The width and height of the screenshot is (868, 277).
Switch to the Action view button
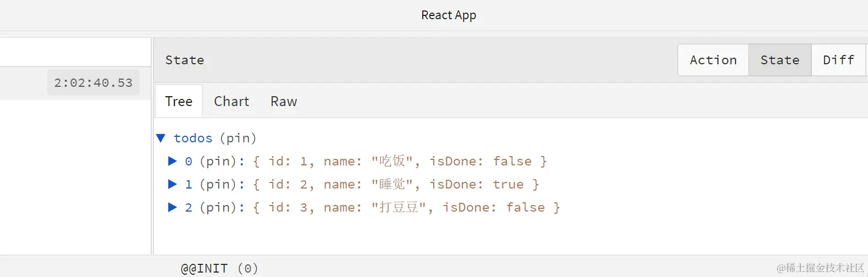pyautogui.click(x=713, y=60)
